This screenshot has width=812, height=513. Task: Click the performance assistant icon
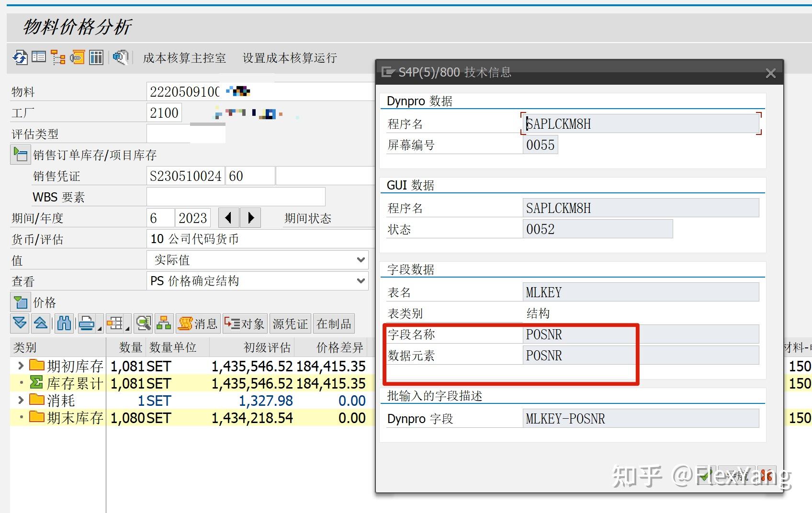point(120,57)
